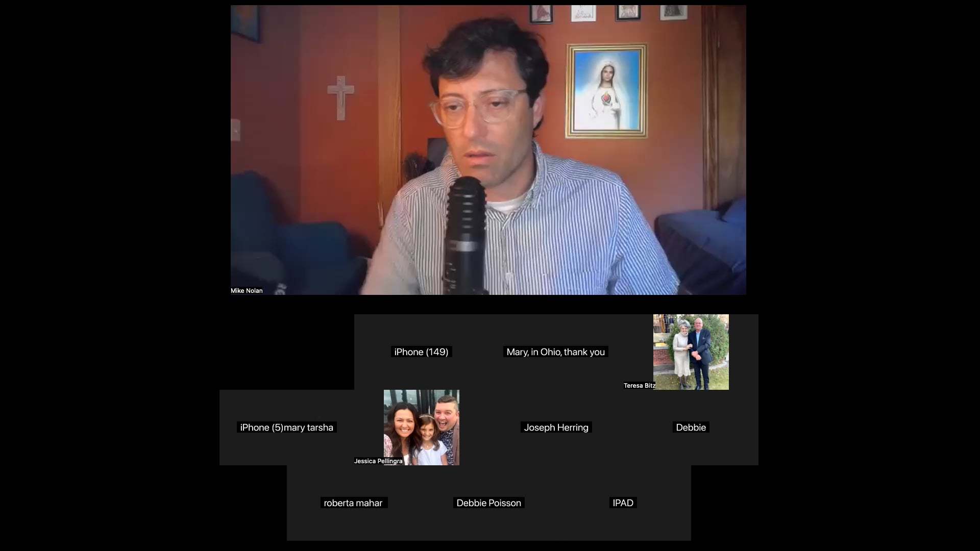
Task: Click the Jessica Pellingra name label
Action: pos(378,461)
